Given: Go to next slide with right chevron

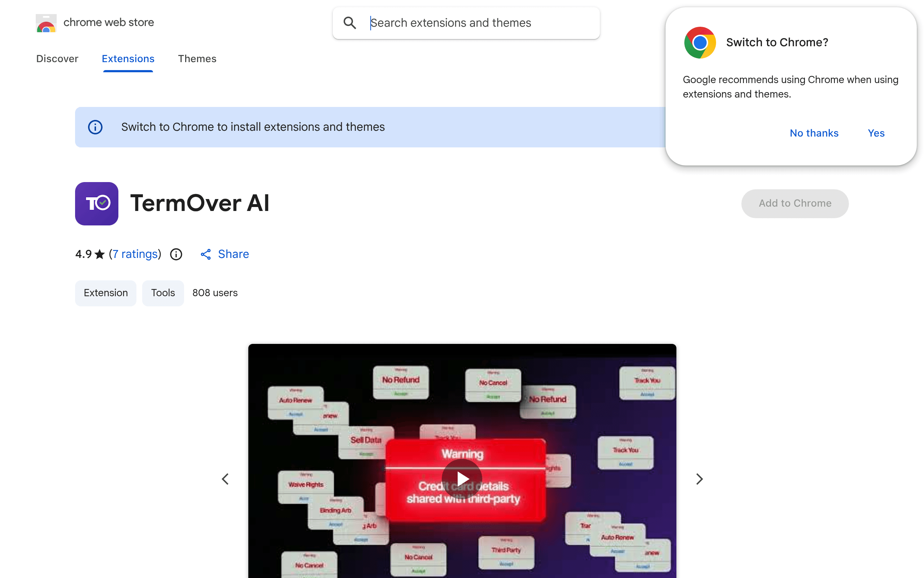Looking at the screenshot, I should tap(699, 479).
